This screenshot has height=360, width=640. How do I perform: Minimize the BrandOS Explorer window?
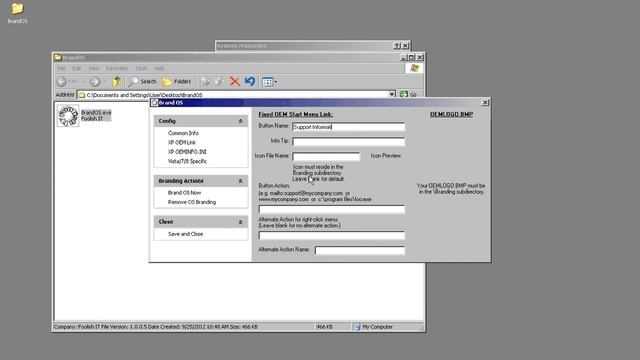403,58
